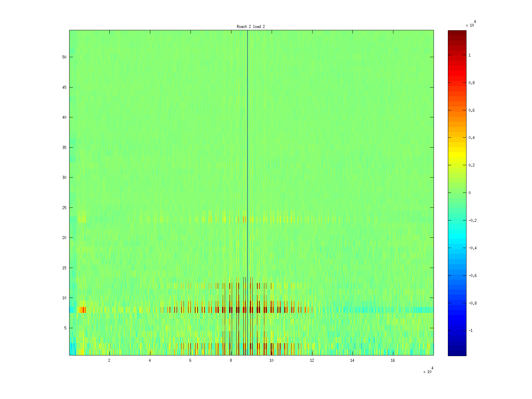
Task: Click the x-axis exponent label x 10^4
Action: [428, 370]
